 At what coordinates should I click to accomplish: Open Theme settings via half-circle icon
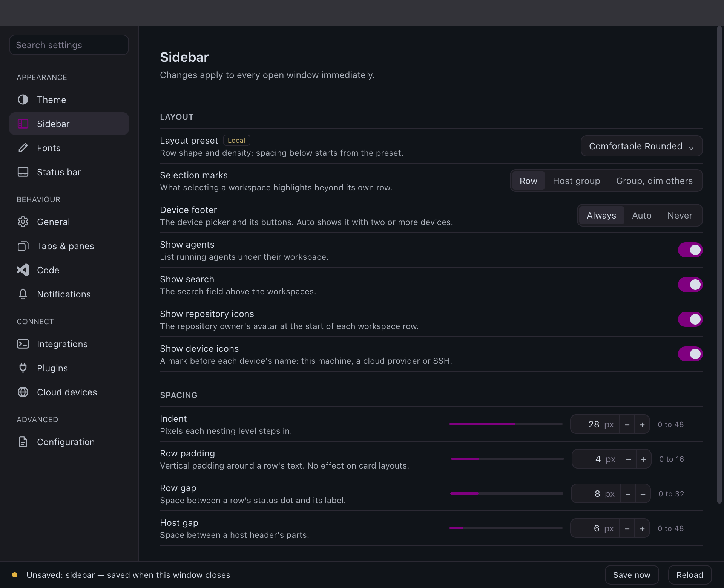[23, 100]
